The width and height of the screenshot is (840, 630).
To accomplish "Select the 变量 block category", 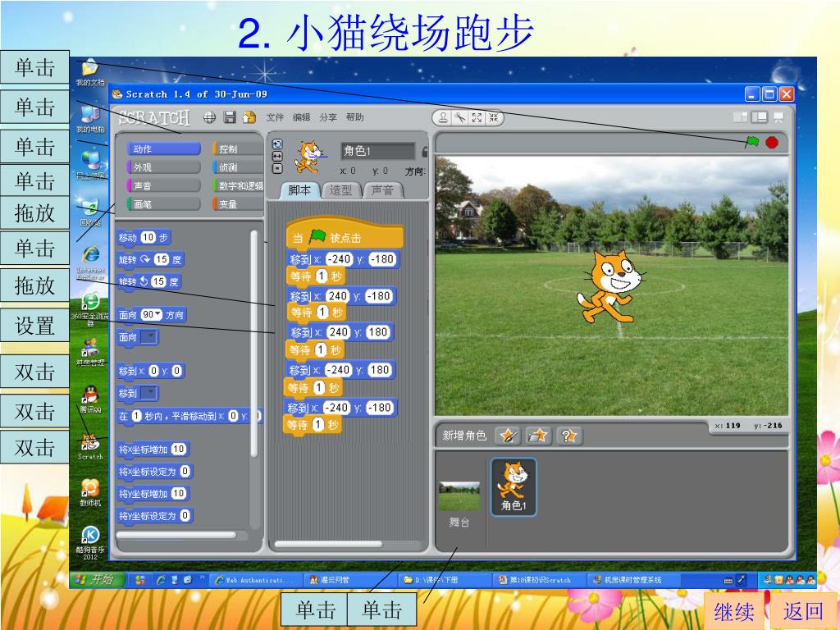I will click(x=238, y=204).
